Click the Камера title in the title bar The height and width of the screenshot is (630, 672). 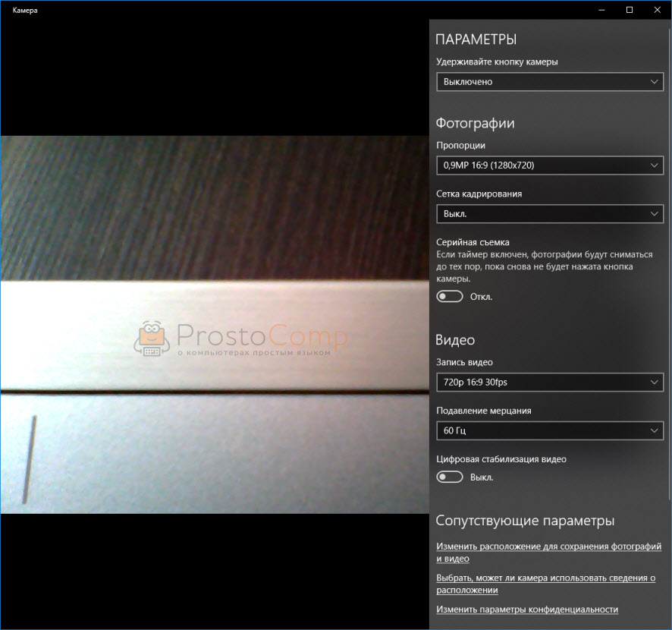[25, 11]
